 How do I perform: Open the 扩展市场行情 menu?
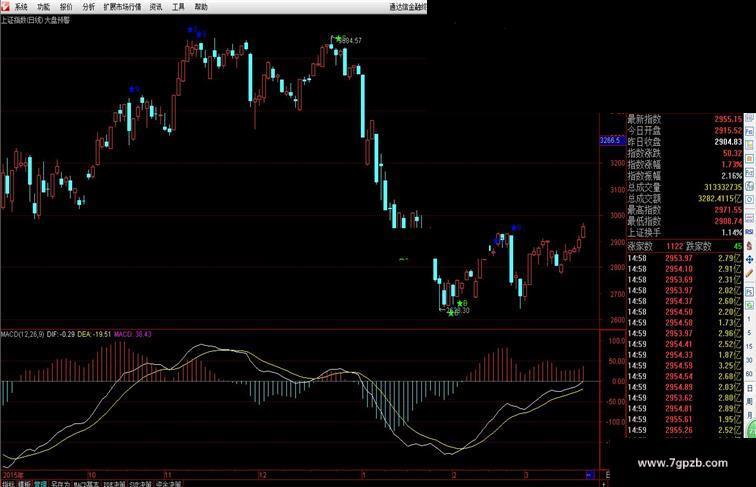122,7
